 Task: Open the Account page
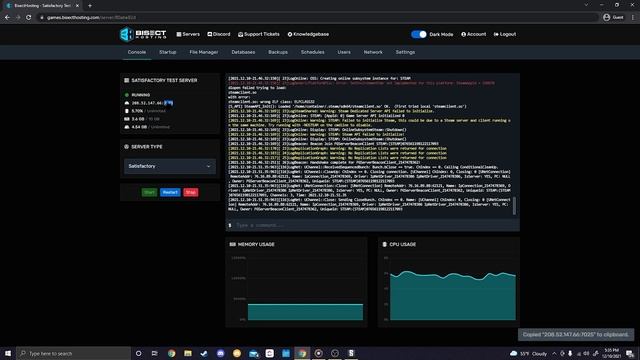[x=473, y=34]
